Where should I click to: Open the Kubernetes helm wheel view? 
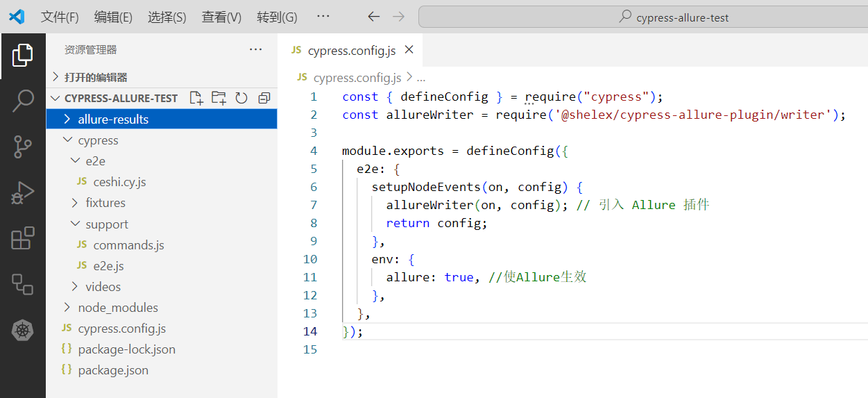coord(23,330)
